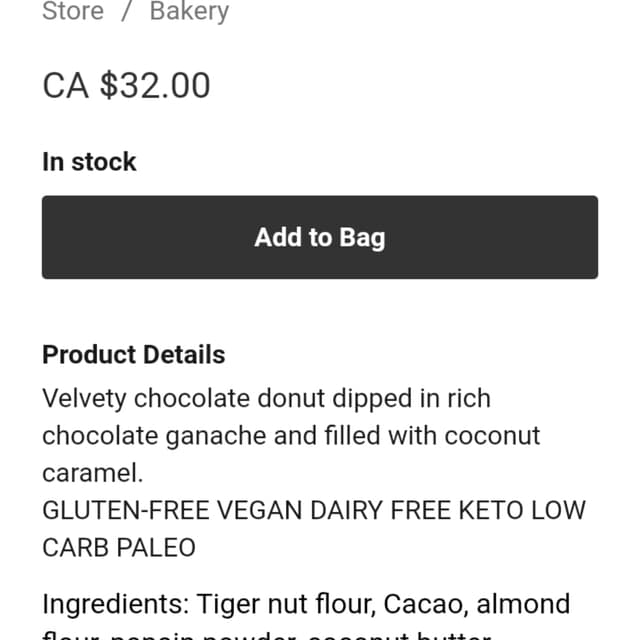Click Tiger nut flour in ingredients
640x640 pixels.
(286, 604)
